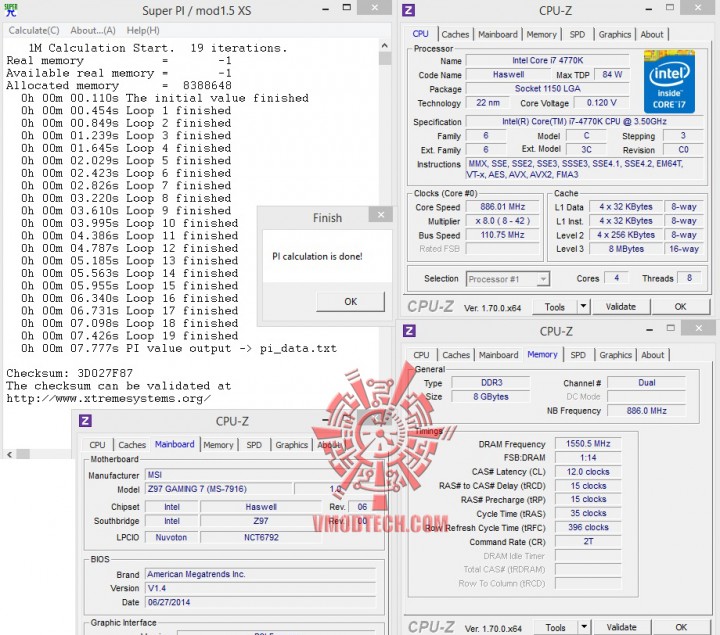Click the CPU-Z purple Z icon in the CPU window
720x635 pixels.
click(x=408, y=10)
